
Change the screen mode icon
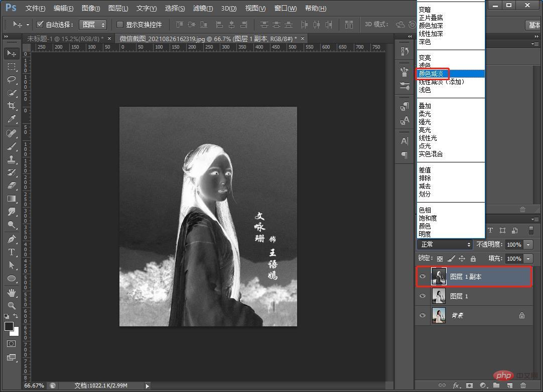click(x=12, y=357)
